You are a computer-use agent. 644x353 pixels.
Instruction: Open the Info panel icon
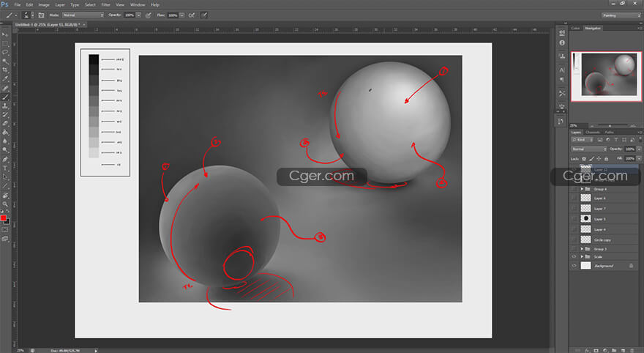(x=562, y=42)
